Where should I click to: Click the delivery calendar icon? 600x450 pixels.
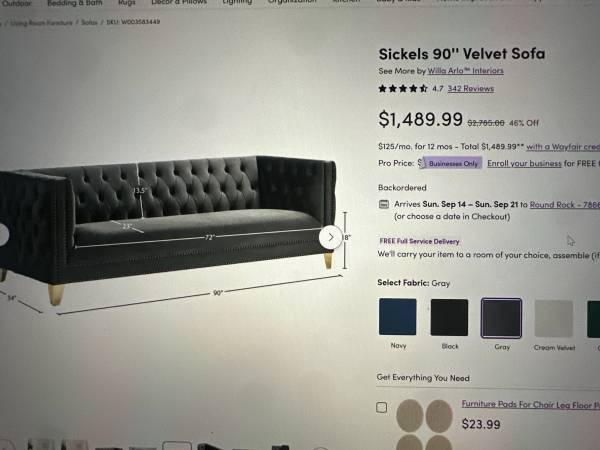[x=384, y=204]
